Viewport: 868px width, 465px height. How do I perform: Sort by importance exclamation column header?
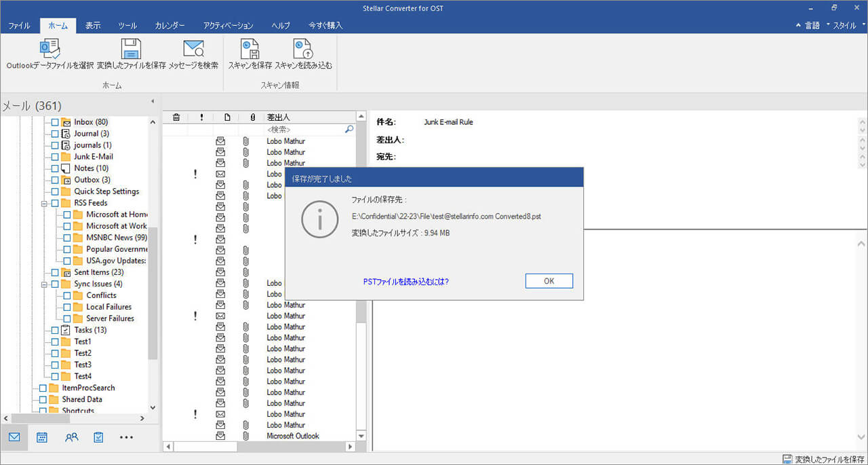point(201,117)
